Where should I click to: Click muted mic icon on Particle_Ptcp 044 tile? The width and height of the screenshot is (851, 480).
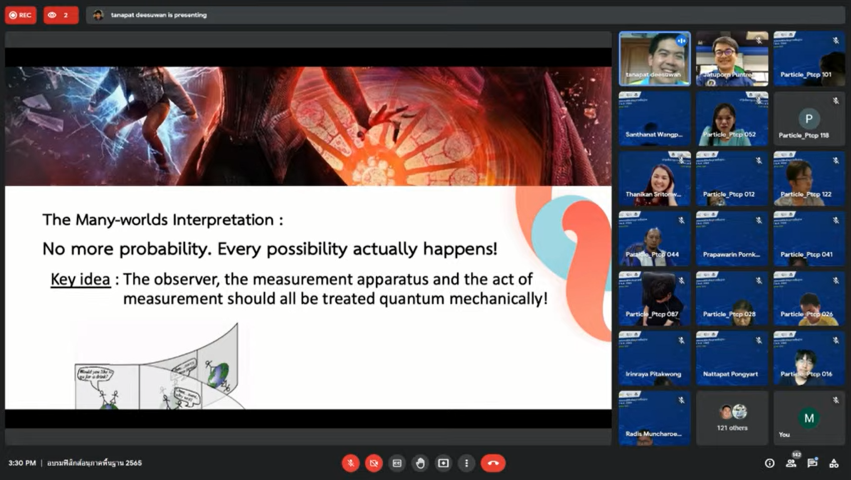(x=681, y=220)
